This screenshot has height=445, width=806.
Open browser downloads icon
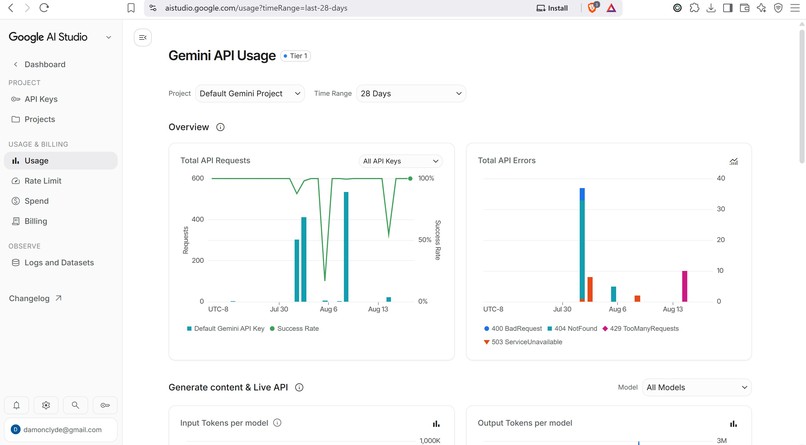(x=711, y=8)
